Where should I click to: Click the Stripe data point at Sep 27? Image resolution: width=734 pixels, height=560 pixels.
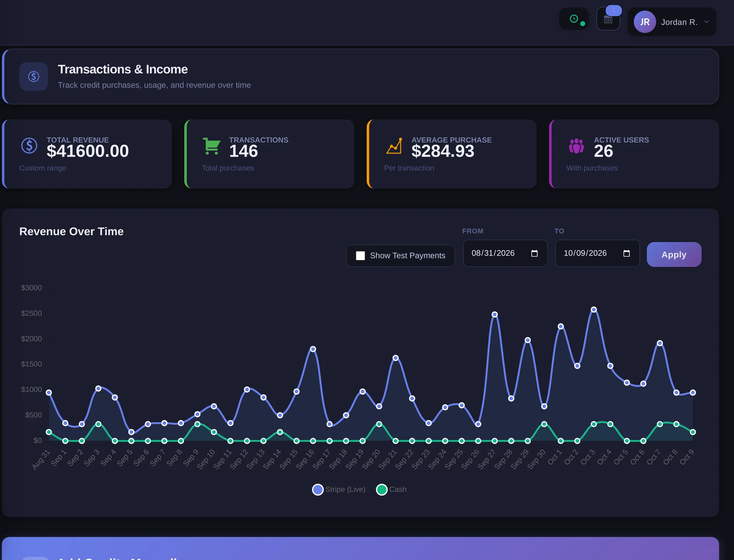[495, 314]
